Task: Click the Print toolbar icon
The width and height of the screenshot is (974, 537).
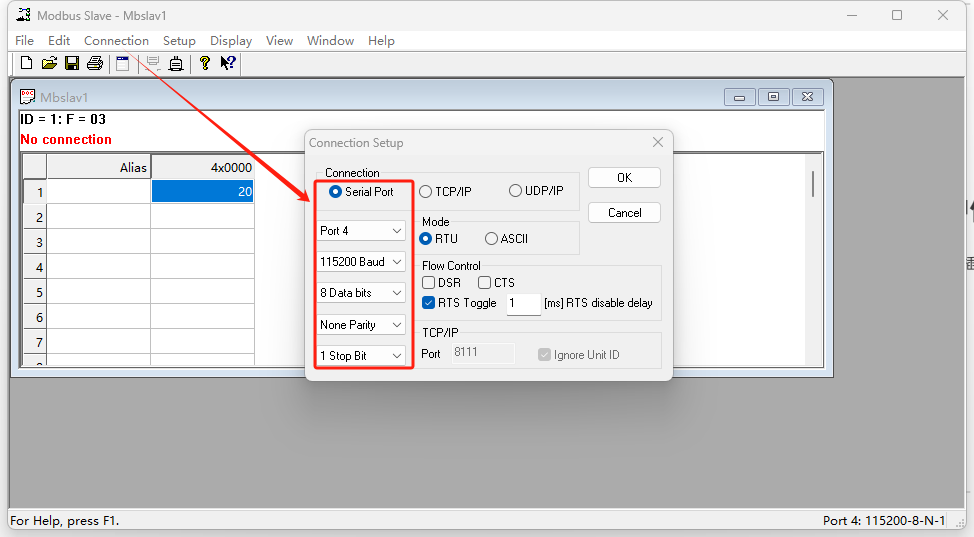Action: (x=95, y=63)
